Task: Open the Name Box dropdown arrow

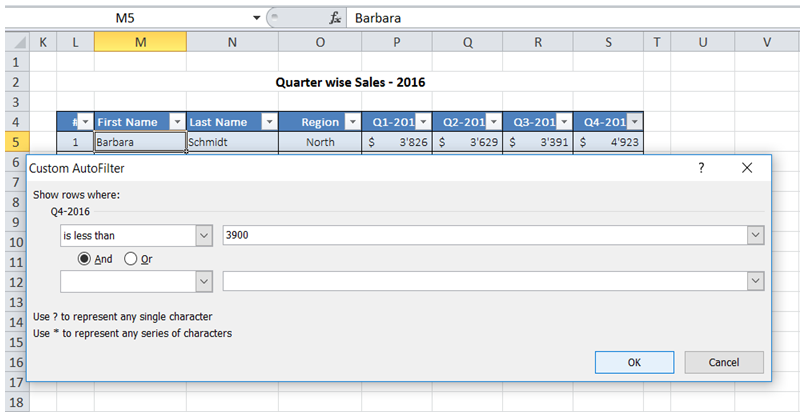Action: pos(256,18)
